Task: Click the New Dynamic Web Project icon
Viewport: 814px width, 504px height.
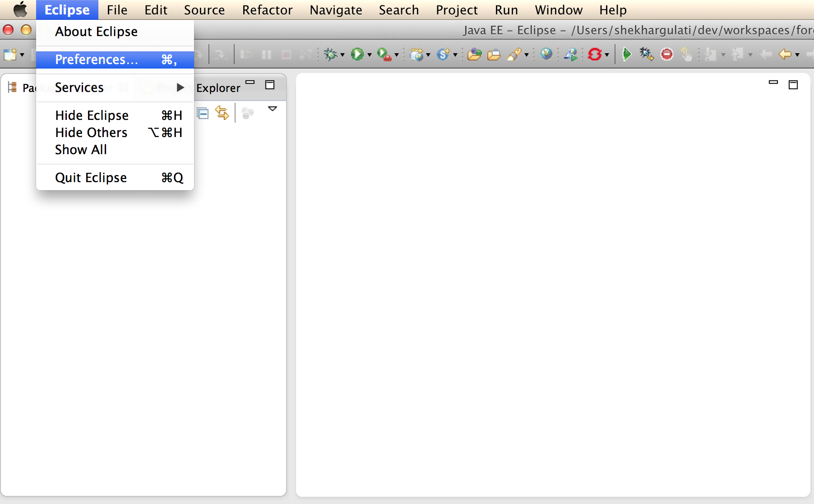Action: tap(416, 55)
